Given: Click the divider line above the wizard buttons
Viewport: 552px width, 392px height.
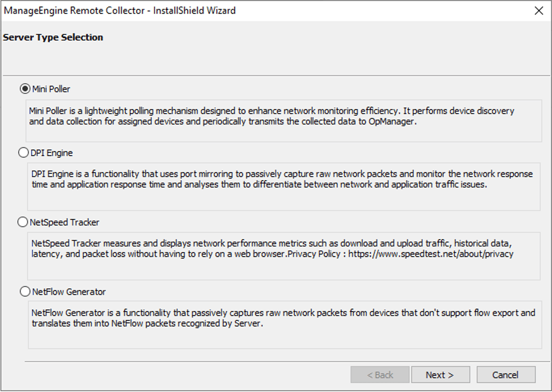Looking at the screenshot, I should pyautogui.click(x=283, y=362).
